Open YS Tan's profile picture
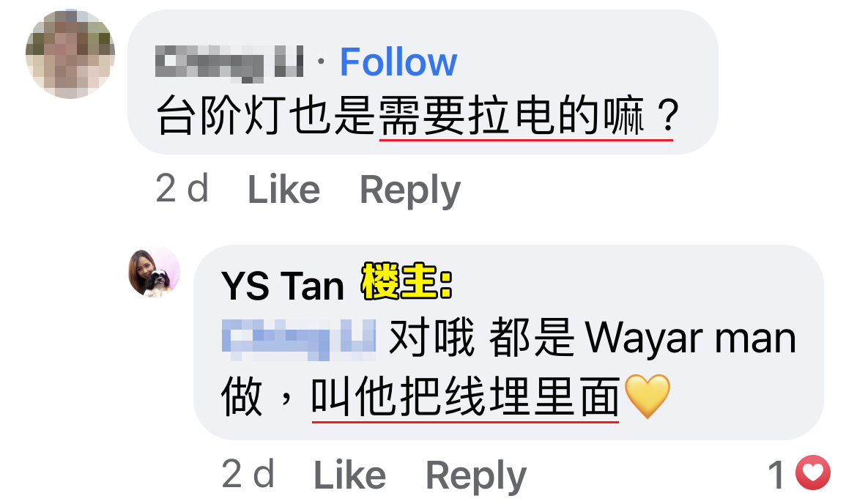 point(154,272)
